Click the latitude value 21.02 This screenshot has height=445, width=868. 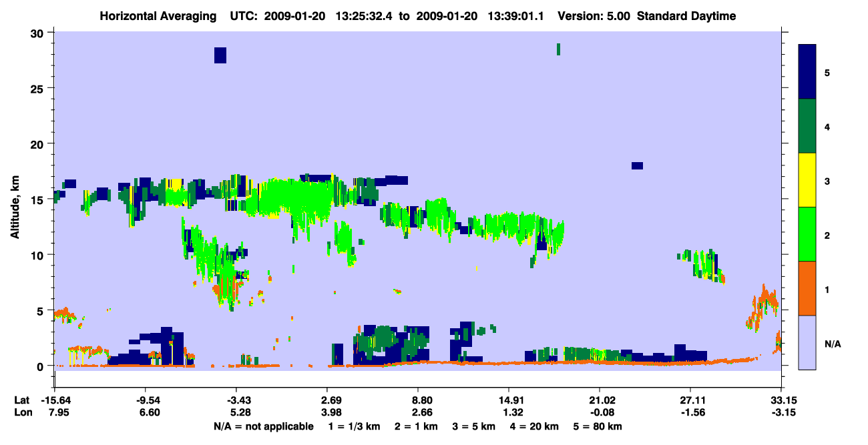pos(600,400)
